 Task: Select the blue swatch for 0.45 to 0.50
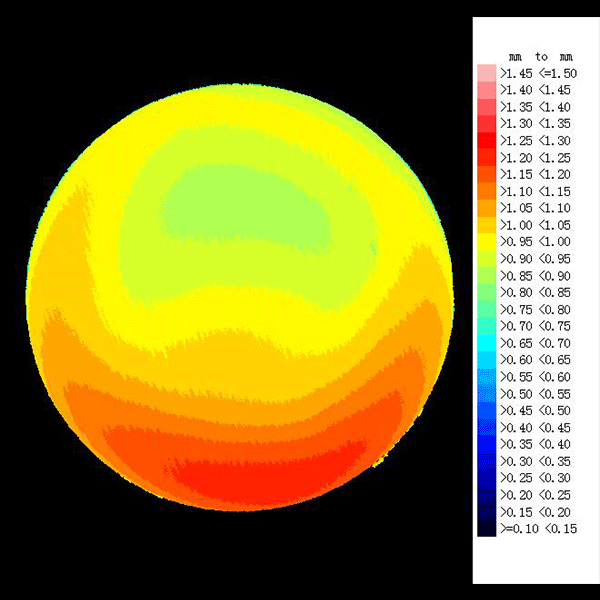click(486, 410)
